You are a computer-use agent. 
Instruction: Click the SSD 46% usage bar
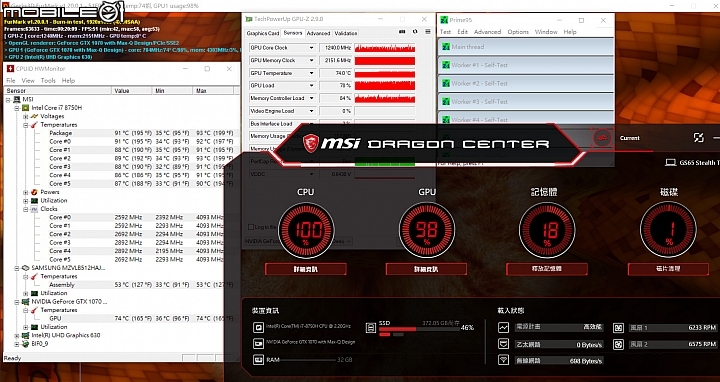pos(419,329)
